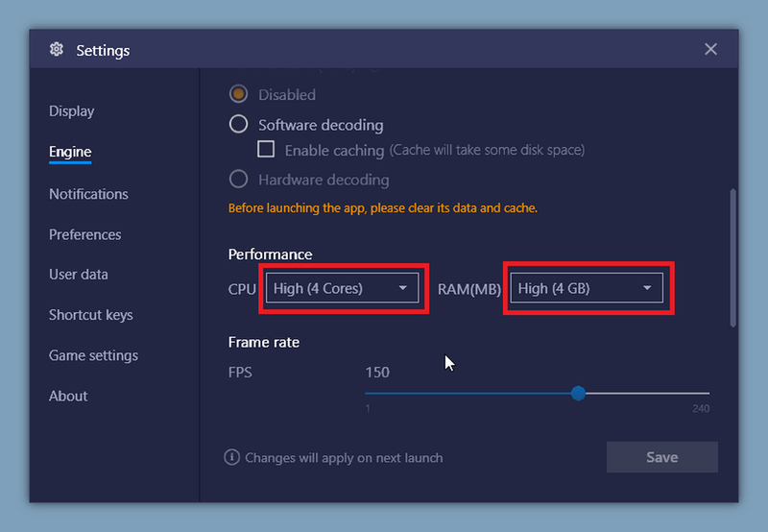Go to Preferences tab
The height and width of the screenshot is (532, 768).
84,234
